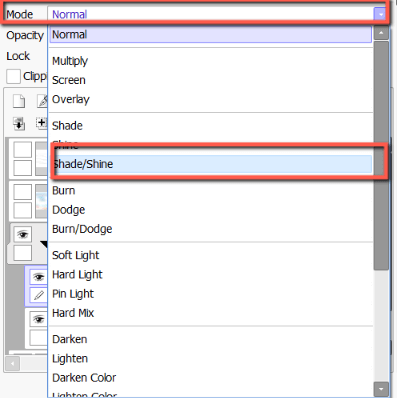Hide the layer folder with eye icon
This screenshot has width=397, height=398.
[23, 234]
